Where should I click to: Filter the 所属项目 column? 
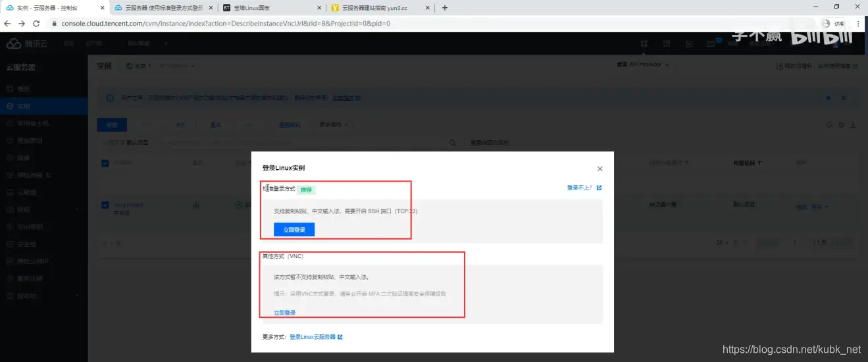[x=760, y=163]
